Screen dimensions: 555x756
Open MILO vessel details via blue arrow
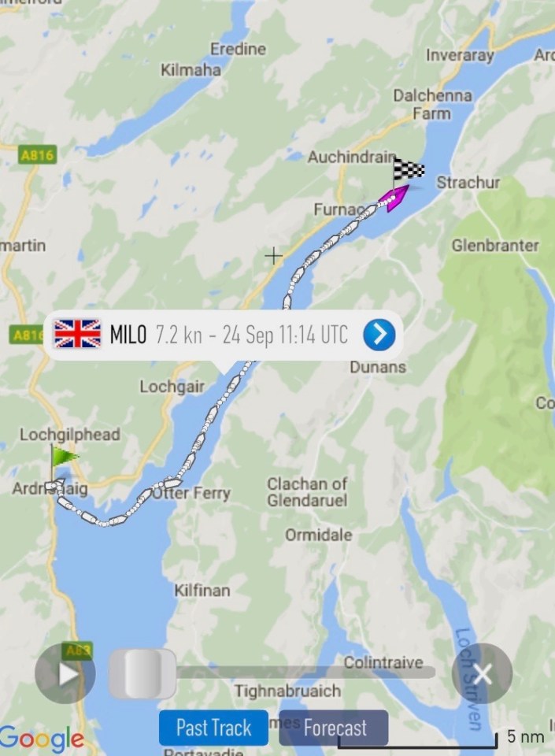point(379,334)
